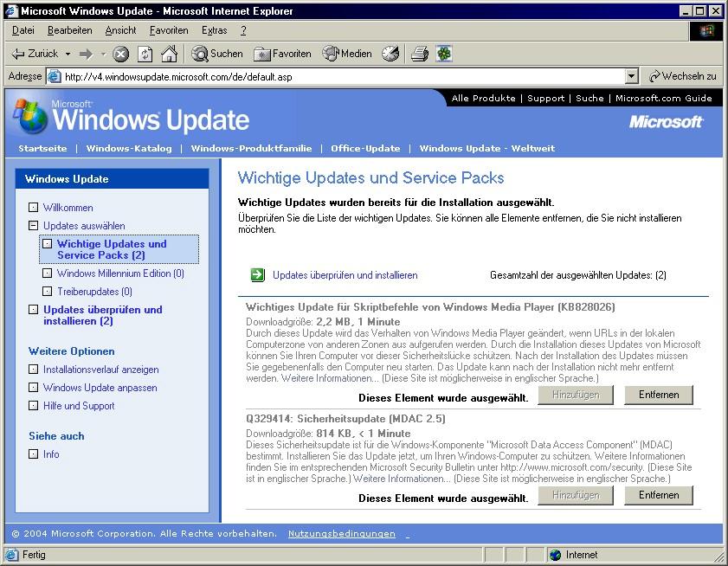Viewport: 728px width, 566px height.
Task: Open the Extras menu
Action: [214, 30]
